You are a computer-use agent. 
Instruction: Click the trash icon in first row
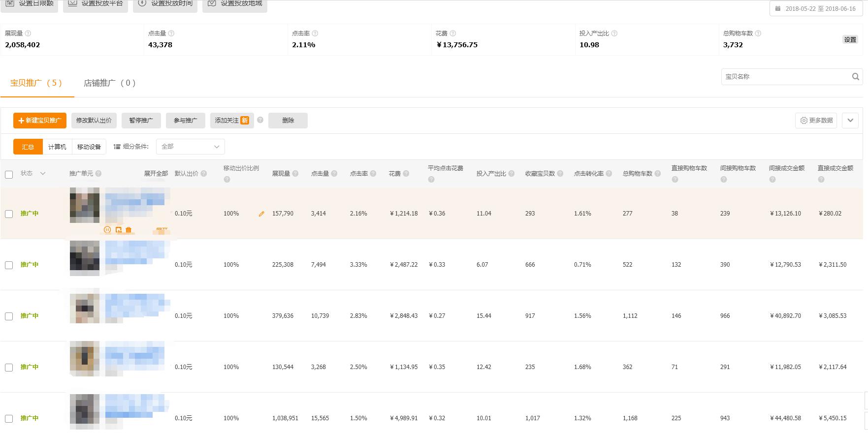(129, 230)
